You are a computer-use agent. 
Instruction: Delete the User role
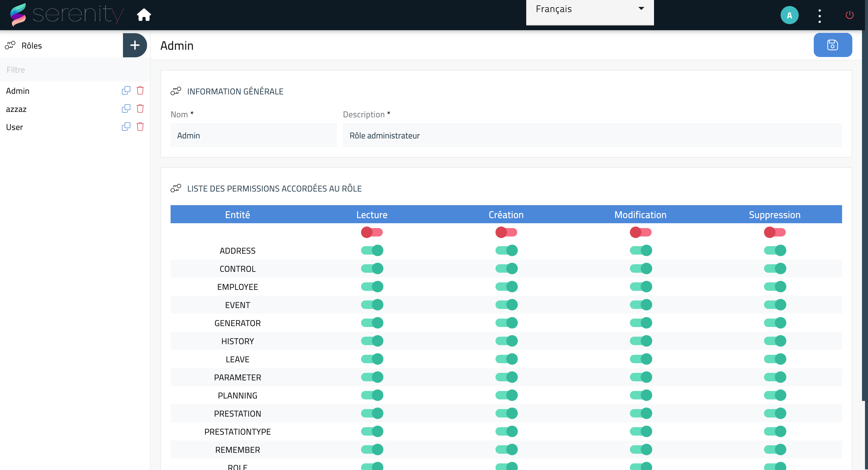tap(140, 127)
